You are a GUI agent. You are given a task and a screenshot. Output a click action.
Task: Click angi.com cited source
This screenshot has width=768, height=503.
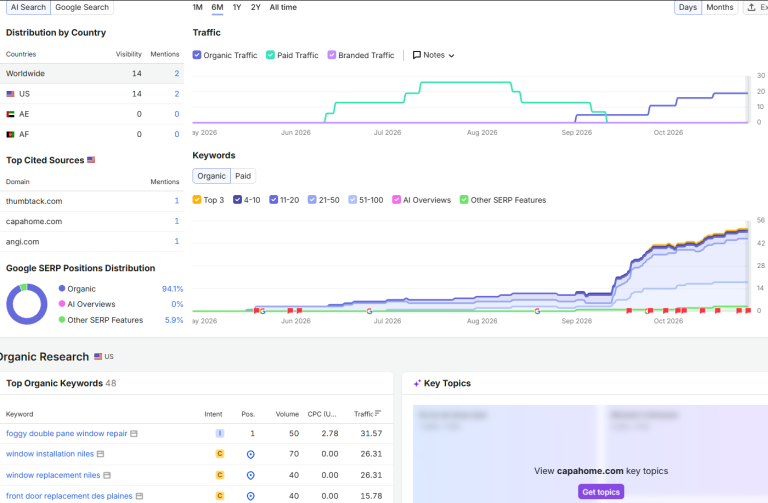click(x=23, y=242)
